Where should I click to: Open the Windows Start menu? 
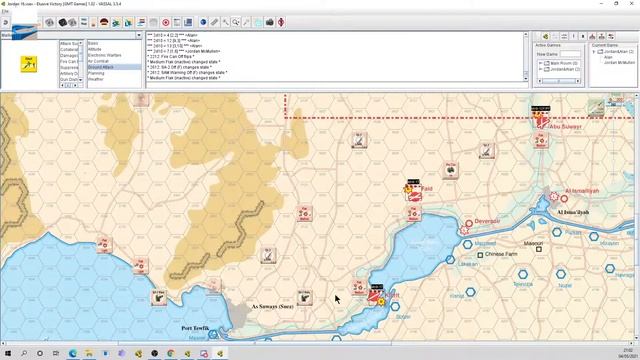pyautogui.click(x=7, y=353)
